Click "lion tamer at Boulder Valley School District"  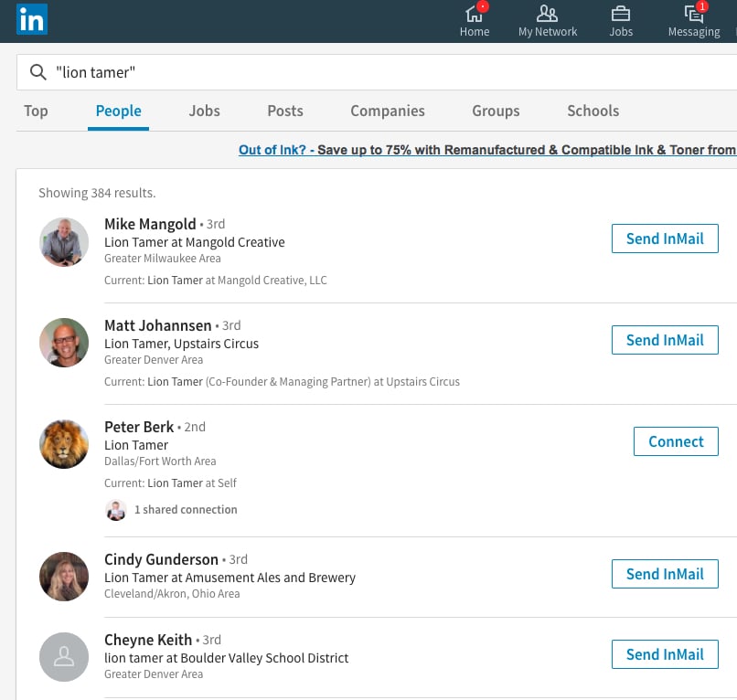pyautogui.click(x=226, y=658)
